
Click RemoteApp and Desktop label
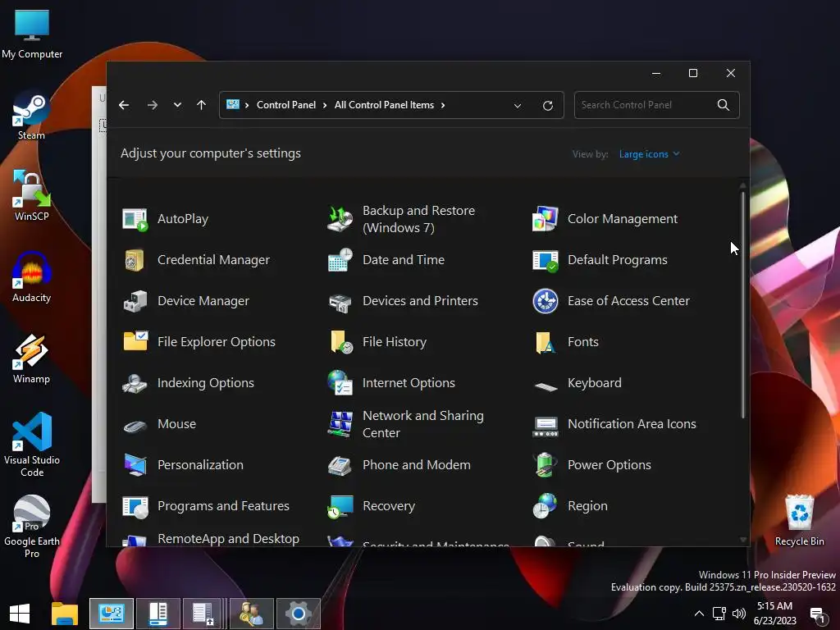click(x=228, y=538)
